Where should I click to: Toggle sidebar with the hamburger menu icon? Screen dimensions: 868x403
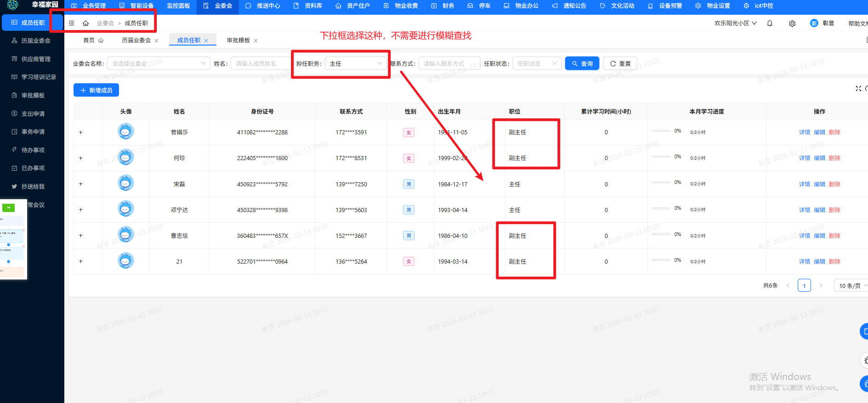(71, 23)
